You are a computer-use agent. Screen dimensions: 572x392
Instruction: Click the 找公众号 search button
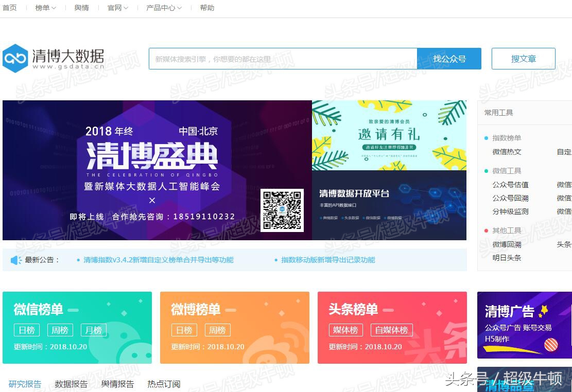pos(449,58)
